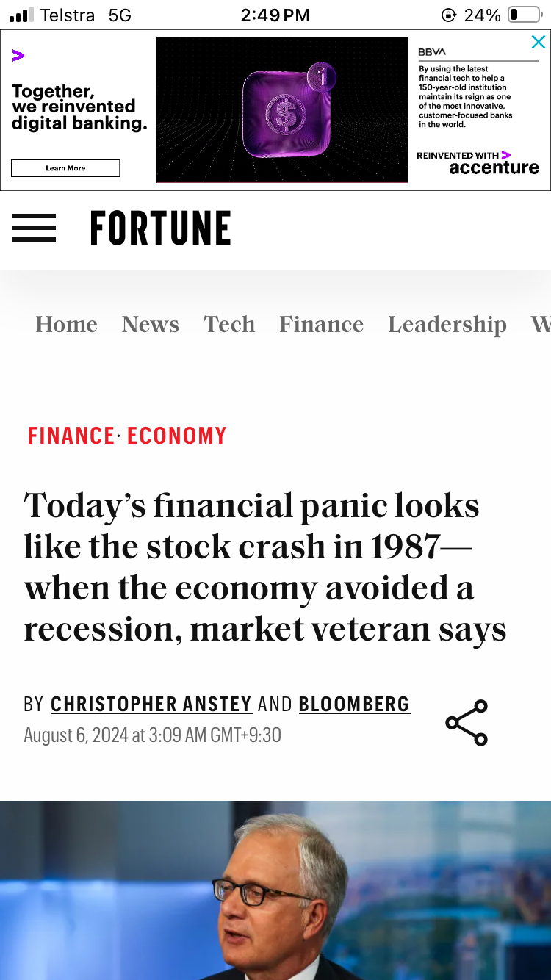The height and width of the screenshot is (980, 551).
Task: Open the Leadership tab
Action: click(x=447, y=324)
